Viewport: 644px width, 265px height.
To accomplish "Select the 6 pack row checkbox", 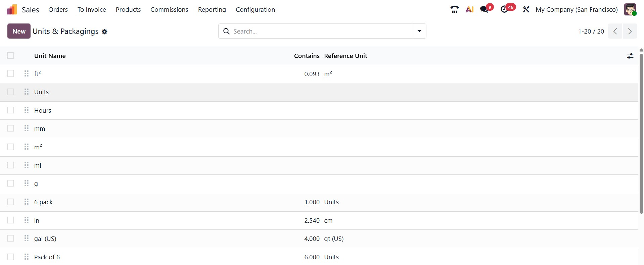I will [11, 202].
